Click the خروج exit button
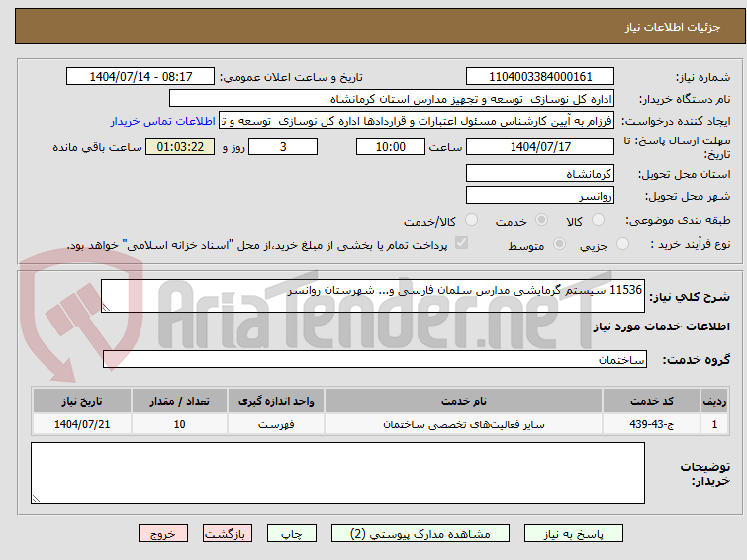Screen dimensions: 747x560 [x=163, y=534]
